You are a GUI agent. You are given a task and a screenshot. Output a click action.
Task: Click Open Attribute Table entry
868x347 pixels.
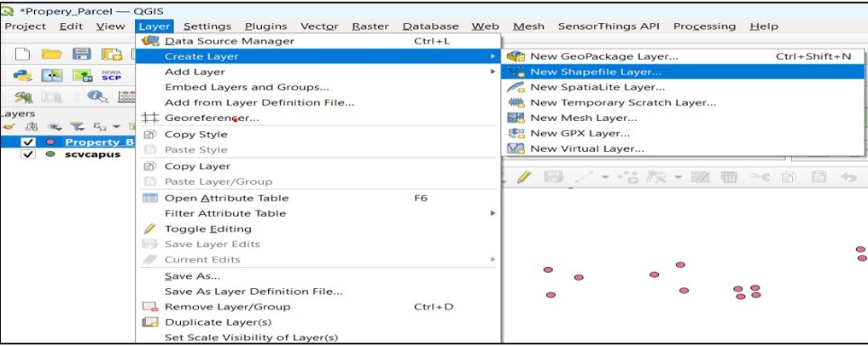[225, 198]
